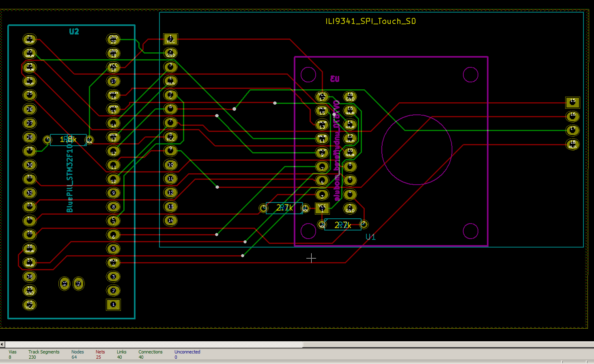Select the 2.7k resistor below U3
The width and height of the screenshot is (594, 364).
(x=284, y=208)
